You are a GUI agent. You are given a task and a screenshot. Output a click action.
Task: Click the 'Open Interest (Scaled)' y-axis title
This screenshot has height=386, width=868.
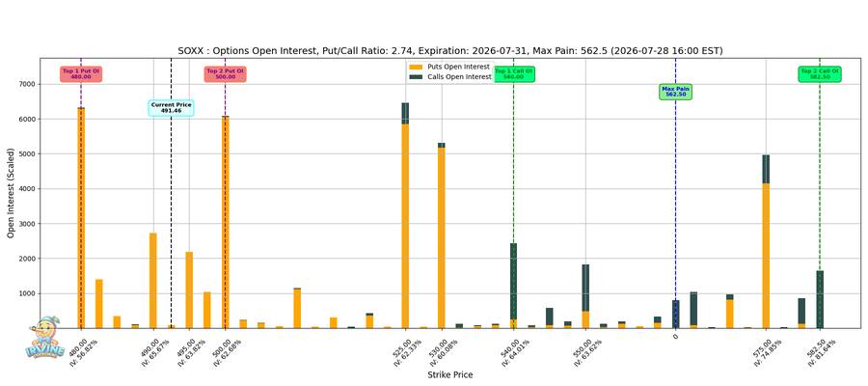point(11,193)
